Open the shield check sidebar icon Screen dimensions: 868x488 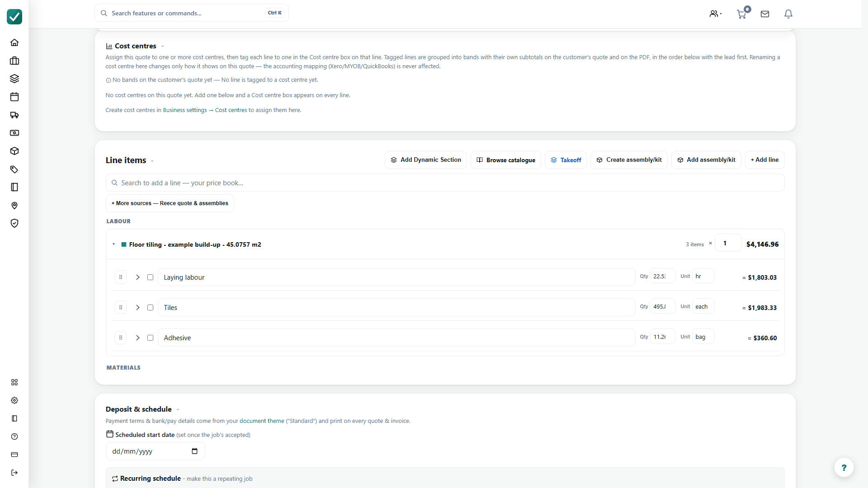point(14,223)
